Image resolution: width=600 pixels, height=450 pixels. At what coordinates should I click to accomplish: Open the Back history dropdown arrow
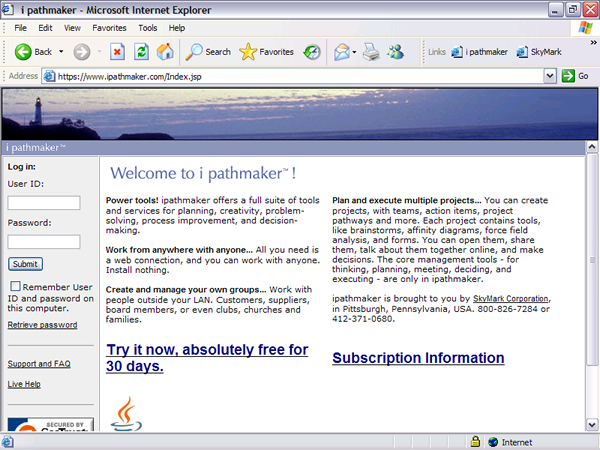pos(61,52)
